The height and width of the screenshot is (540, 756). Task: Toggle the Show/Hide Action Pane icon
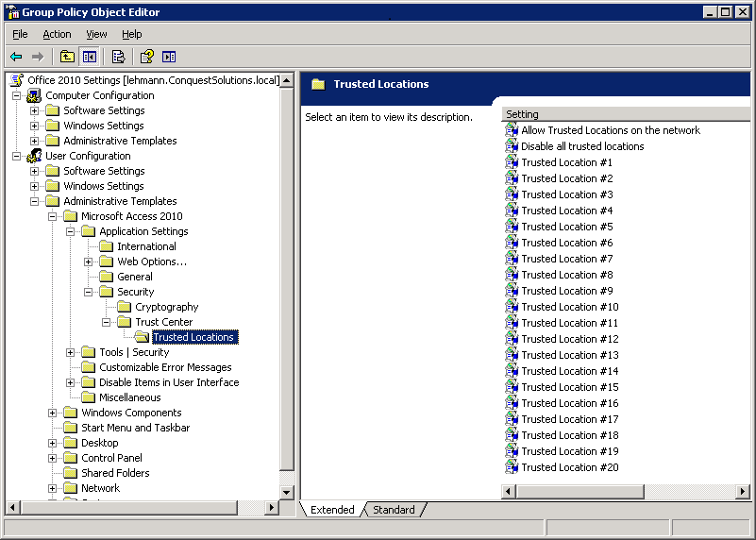[169, 57]
